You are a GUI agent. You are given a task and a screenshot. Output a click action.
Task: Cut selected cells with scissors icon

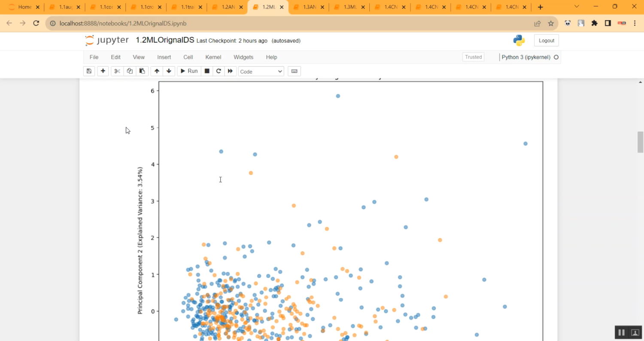pos(117,71)
